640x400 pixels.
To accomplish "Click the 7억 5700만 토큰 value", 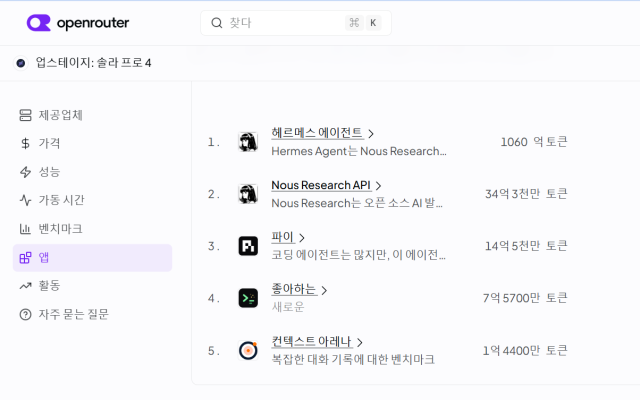I will (x=525, y=298).
